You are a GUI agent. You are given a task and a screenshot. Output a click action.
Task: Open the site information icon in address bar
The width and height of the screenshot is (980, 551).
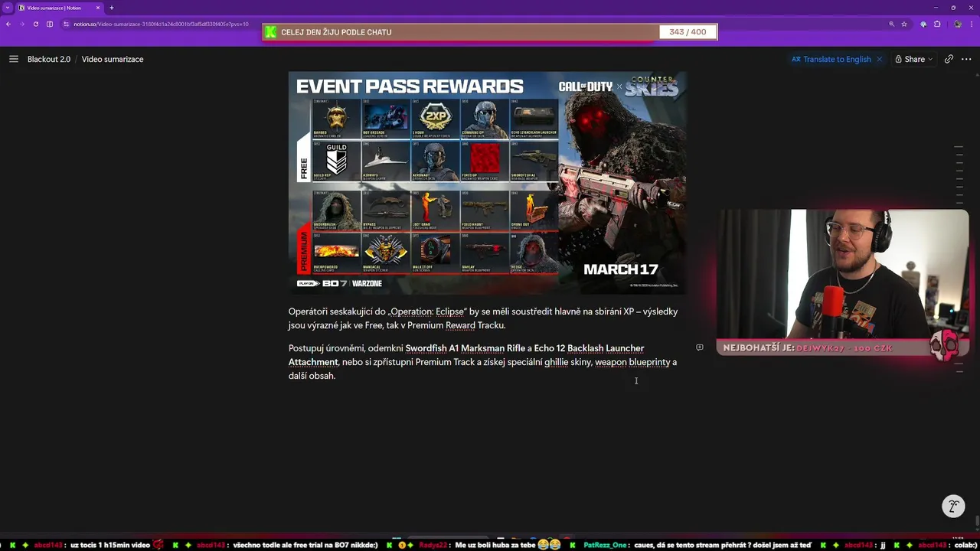tap(67, 24)
